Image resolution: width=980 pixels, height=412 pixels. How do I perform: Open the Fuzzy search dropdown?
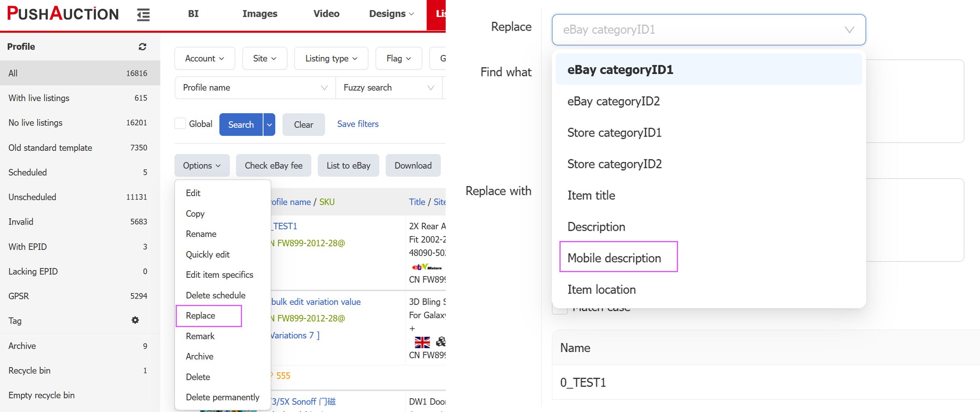point(388,88)
